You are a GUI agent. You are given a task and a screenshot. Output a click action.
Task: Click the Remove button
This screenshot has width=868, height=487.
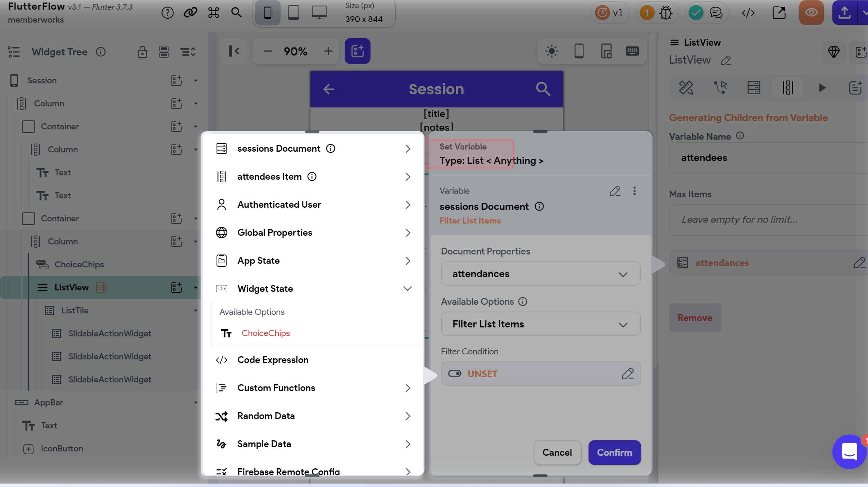(695, 318)
